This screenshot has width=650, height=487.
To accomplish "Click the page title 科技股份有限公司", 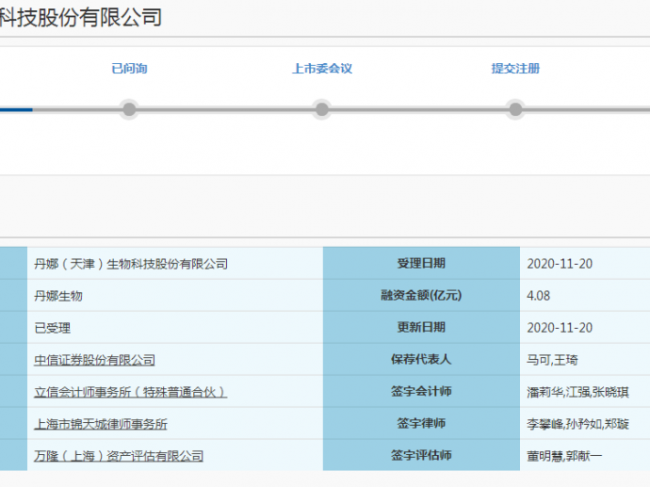I will coord(81,17).
